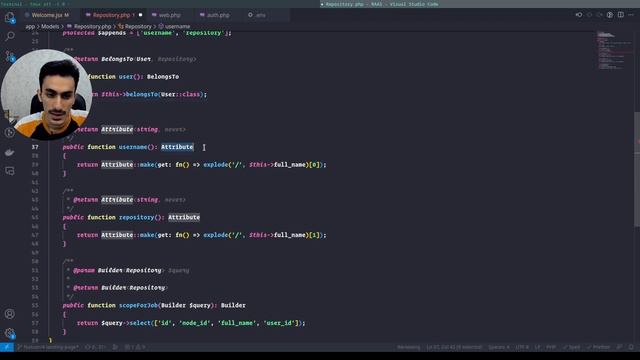
Task: Click 'explode' call in username method
Action: (x=216, y=165)
